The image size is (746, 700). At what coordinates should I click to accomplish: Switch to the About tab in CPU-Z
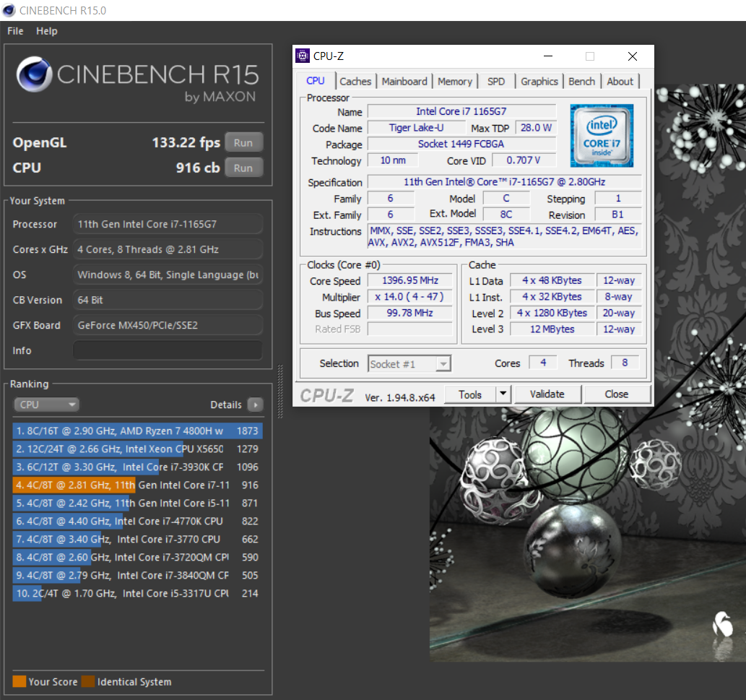pos(620,82)
